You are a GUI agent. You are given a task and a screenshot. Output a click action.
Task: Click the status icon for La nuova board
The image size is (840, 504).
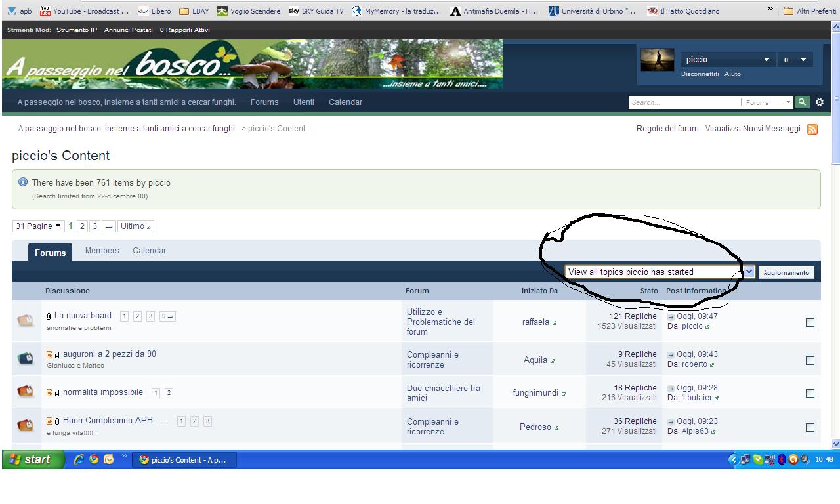point(25,320)
